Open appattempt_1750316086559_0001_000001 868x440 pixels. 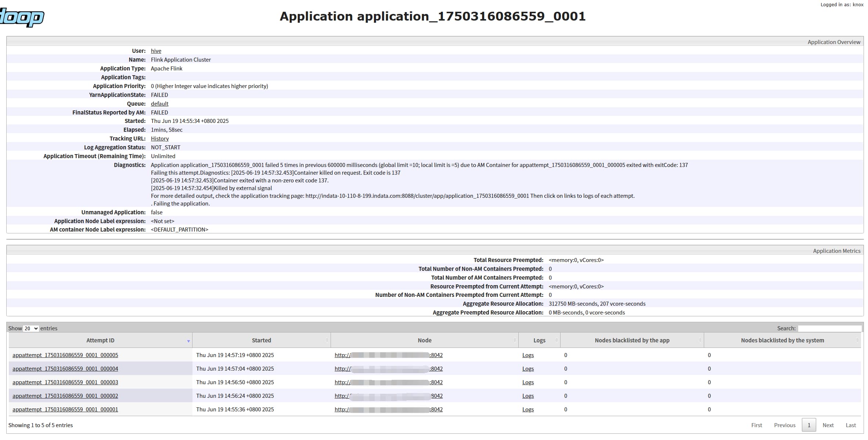click(65, 409)
